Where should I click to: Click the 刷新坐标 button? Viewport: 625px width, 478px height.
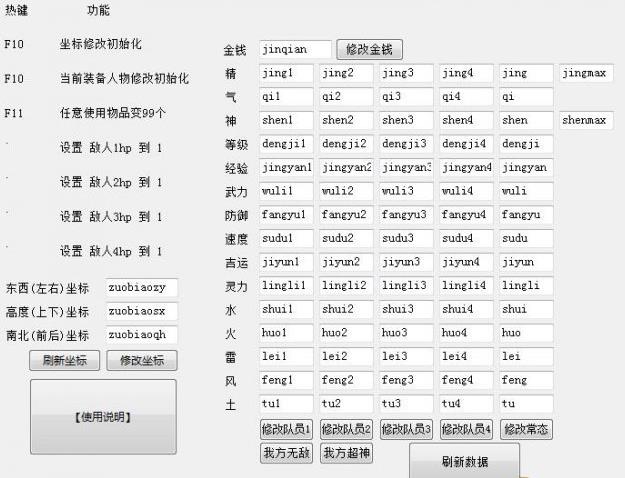click(x=65, y=360)
